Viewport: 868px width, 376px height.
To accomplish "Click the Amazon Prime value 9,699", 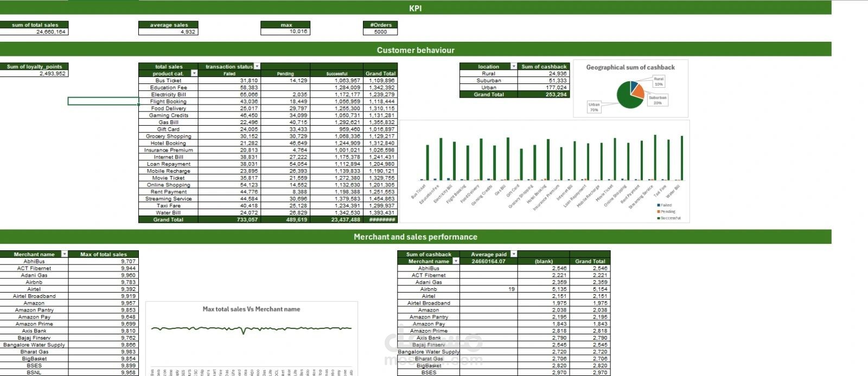I will pos(103,324).
